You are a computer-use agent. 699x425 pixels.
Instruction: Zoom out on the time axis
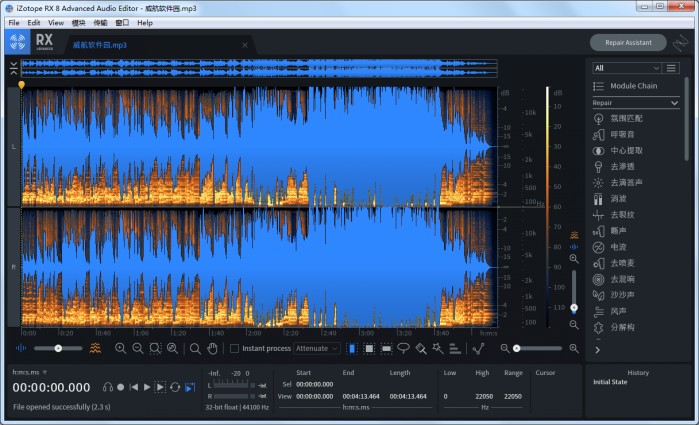[138, 348]
